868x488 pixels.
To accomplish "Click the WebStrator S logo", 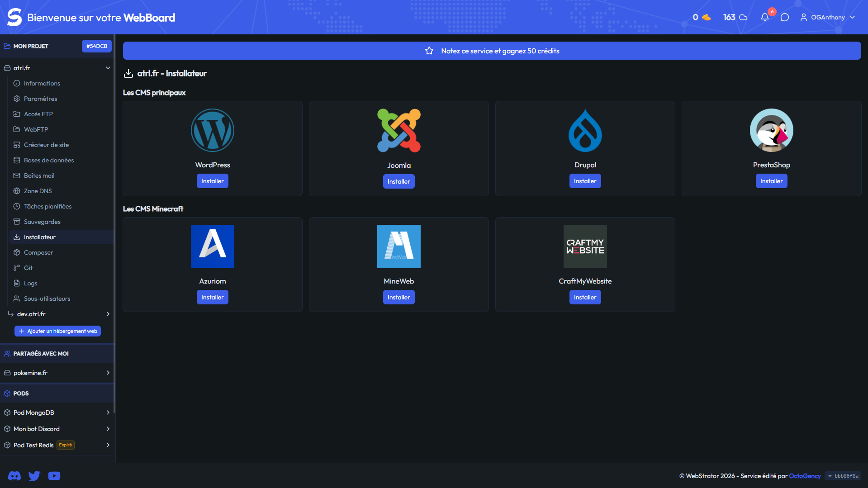I will 14,17.
